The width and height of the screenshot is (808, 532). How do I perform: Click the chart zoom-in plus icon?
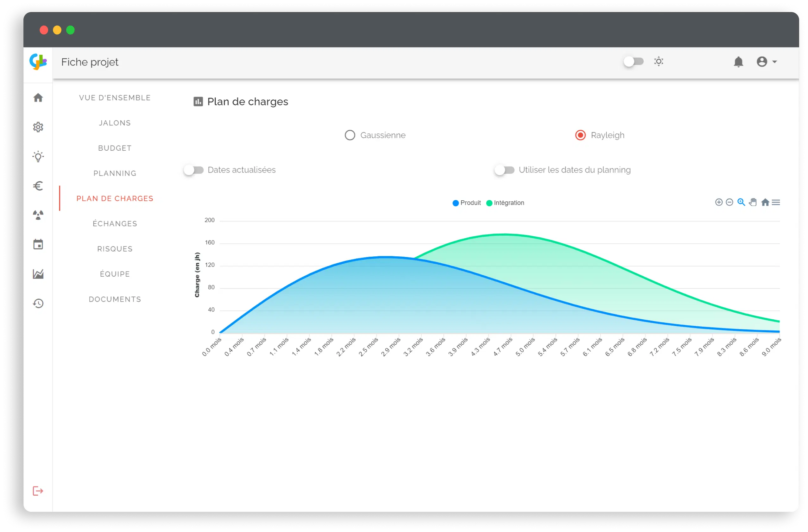point(719,203)
